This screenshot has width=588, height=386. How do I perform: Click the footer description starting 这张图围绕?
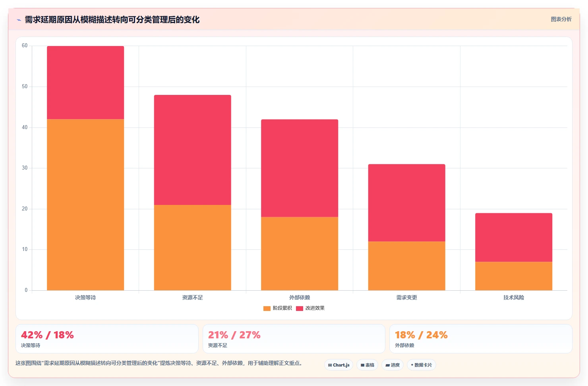coord(160,363)
